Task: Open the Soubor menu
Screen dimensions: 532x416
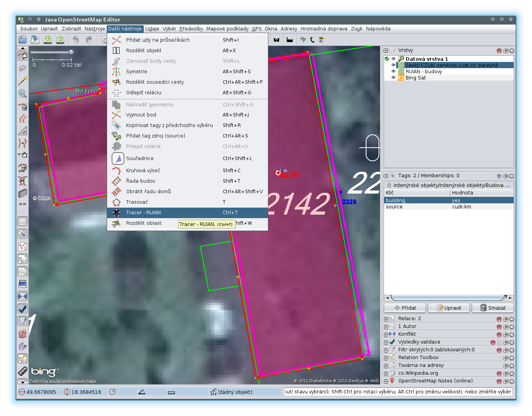Action: click(29, 28)
